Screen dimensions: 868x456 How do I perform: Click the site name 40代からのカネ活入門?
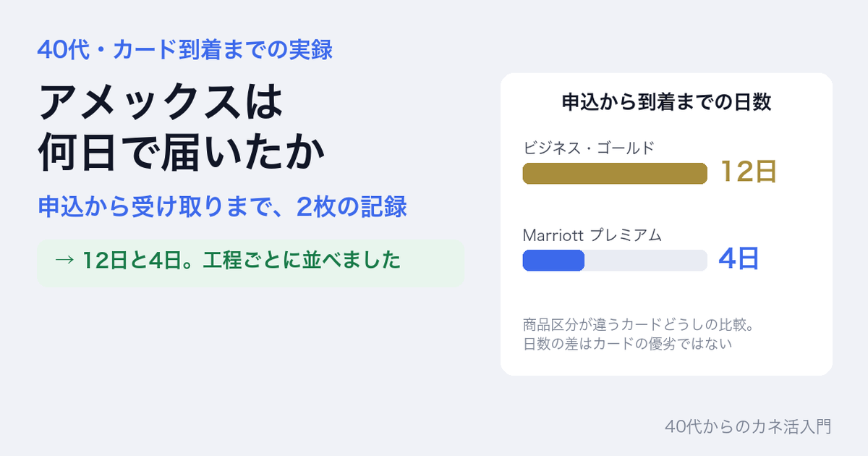748,426
